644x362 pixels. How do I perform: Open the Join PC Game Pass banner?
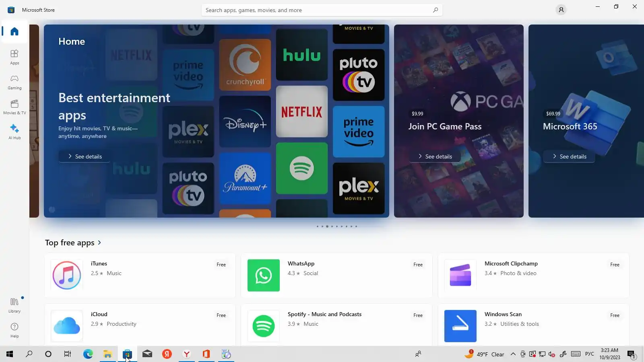pos(459,121)
